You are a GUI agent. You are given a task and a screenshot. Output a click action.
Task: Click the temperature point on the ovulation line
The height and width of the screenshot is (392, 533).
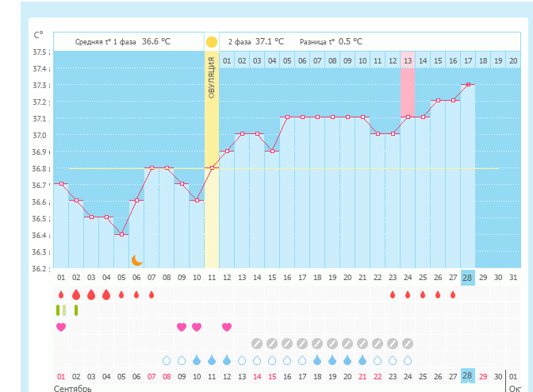(212, 167)
